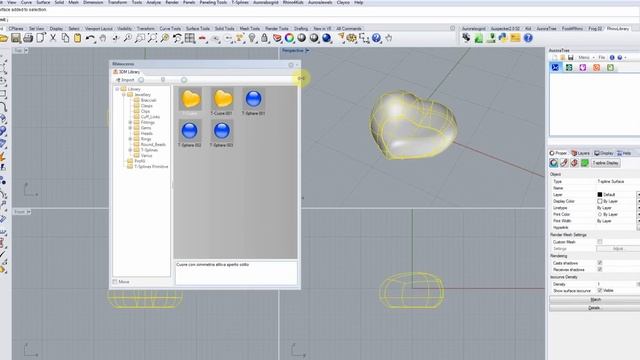Open the Mesh Tools toolbar tab
Screen dimensions: 640x360
point(249,29)
